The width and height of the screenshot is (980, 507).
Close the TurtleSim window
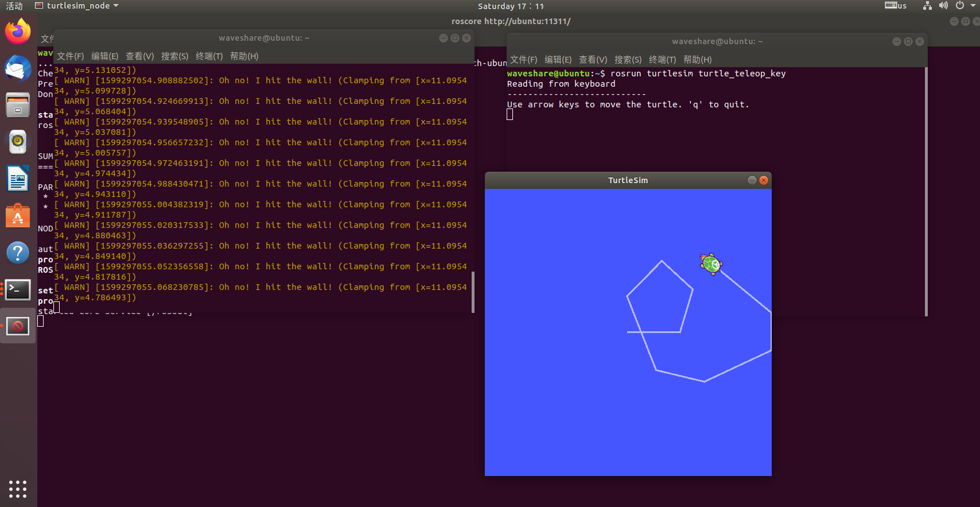click(x=764, y=180)
